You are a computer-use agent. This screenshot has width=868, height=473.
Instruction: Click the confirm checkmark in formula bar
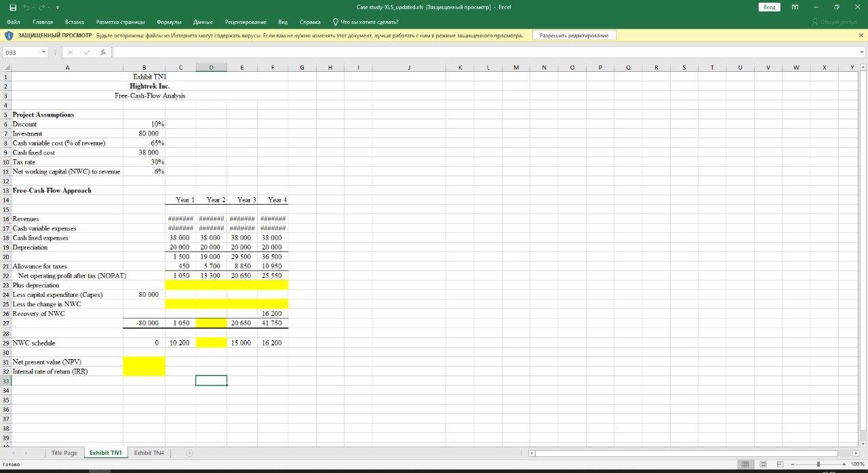(88, 52)
